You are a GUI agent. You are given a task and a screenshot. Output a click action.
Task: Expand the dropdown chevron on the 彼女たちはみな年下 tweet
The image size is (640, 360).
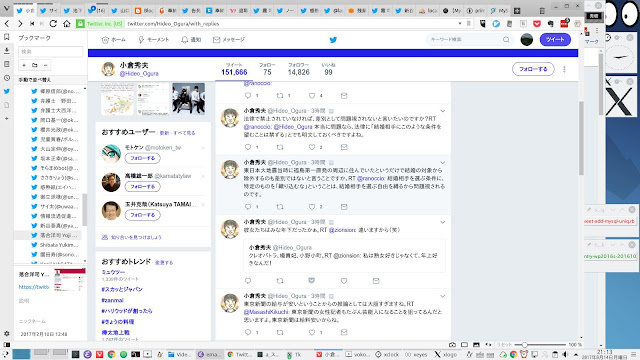tap(442, 222)
